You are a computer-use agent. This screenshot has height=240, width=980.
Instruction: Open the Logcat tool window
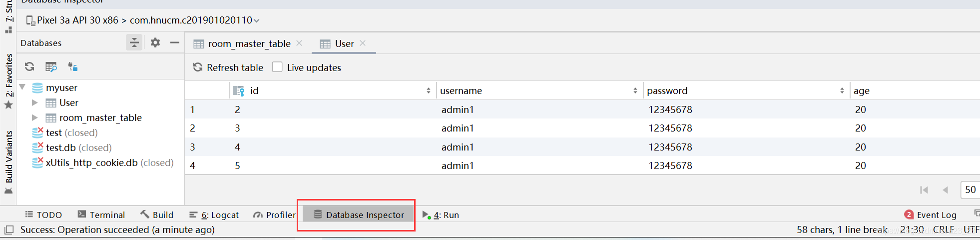(x=214, y=214)
